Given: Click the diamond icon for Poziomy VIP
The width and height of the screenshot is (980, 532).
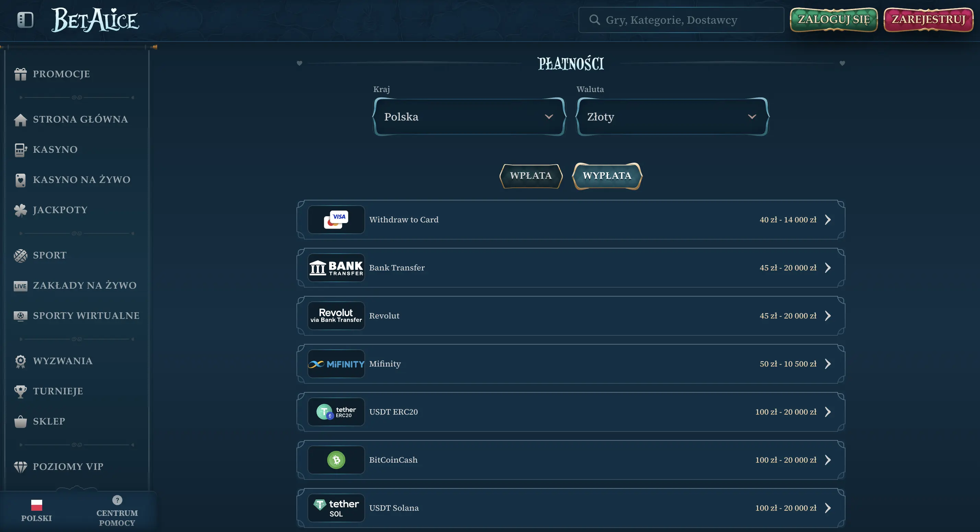Looking at the screenshot, I should [21, 467].
